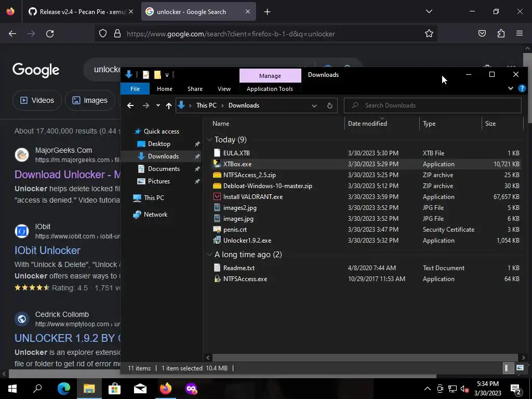The image size is (532, 399).
Task: Select the Readme.txt document
Action: click(239, 268)
